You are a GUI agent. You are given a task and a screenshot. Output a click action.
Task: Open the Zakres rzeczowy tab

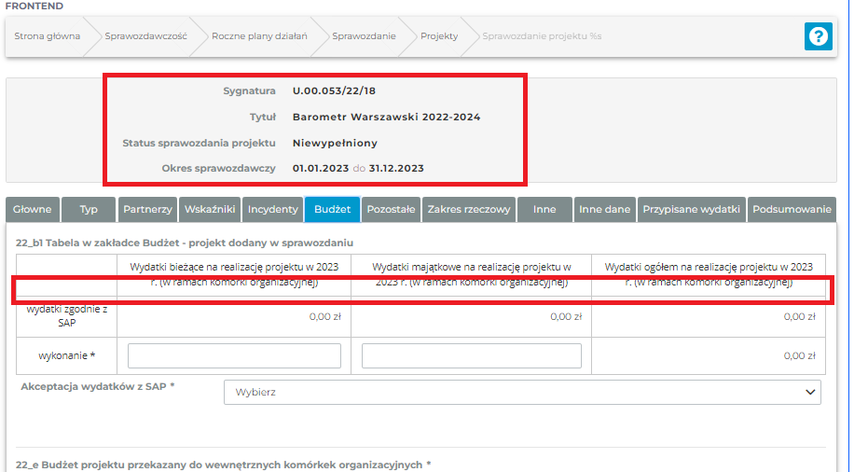tap(469, 210)
